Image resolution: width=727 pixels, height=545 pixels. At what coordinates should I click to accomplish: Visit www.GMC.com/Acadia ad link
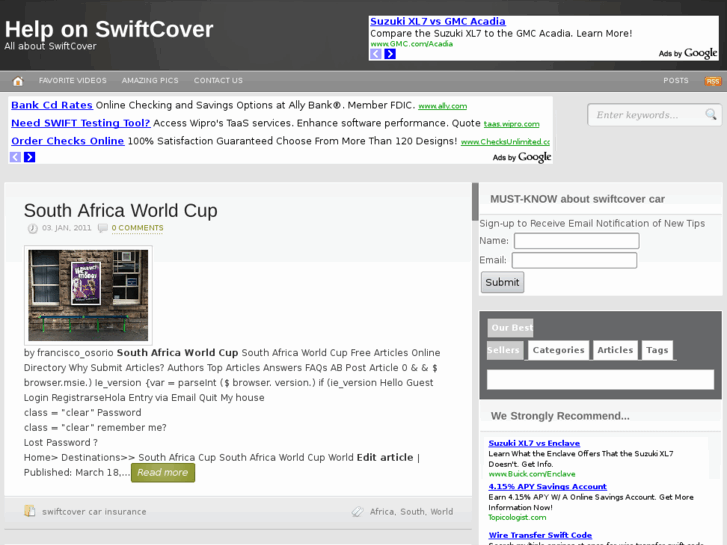(x=411, y=44)
